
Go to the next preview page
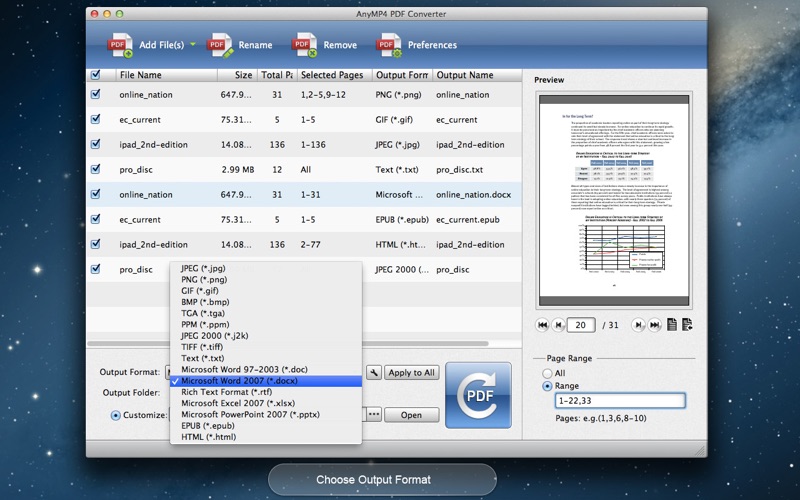point(638,324)
